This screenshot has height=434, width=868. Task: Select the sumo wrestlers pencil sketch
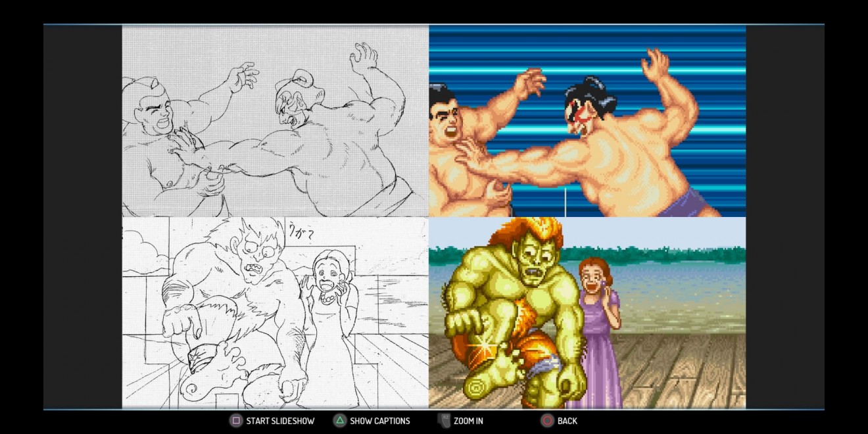[x=275, y=122]
